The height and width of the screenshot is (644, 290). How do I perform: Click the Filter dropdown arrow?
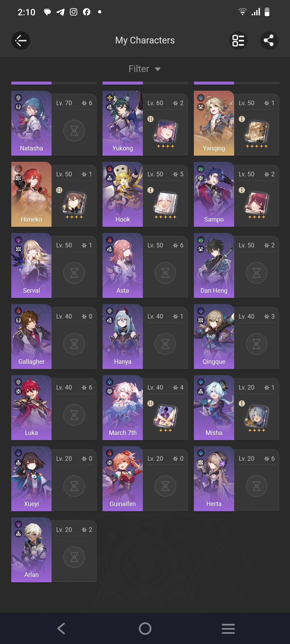click(158, 69)
